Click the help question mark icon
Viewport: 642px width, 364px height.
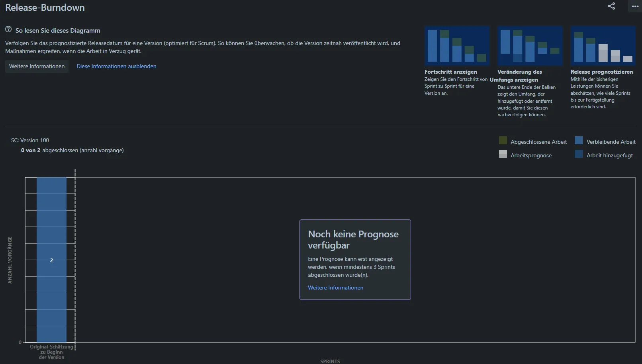[x=8, y=29]
